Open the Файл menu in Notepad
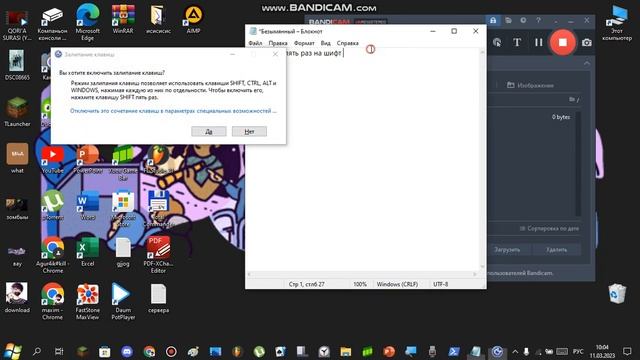This screenshot has width=640, height=360. tap(255, 43)
